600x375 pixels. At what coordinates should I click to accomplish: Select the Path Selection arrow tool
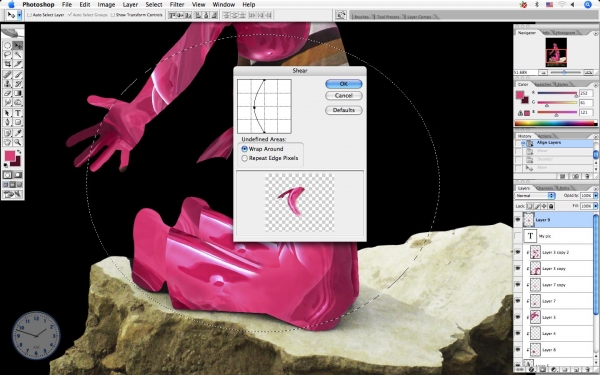(x=7, y=113)
